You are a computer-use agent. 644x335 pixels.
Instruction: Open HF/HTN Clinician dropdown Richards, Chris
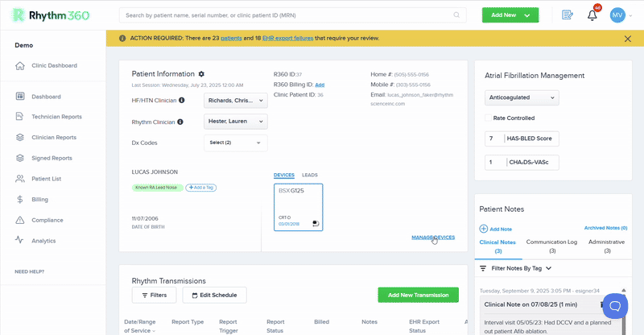pos(235,101)
